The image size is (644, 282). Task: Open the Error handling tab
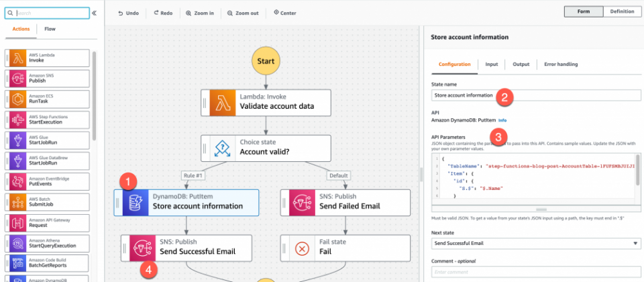[561, 64]
